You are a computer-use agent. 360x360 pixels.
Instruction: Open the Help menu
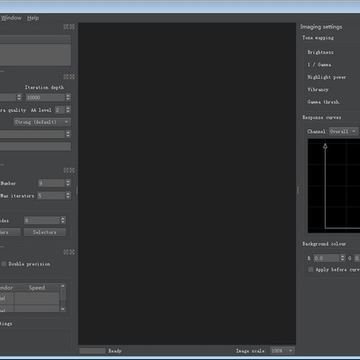click(33, 18)
